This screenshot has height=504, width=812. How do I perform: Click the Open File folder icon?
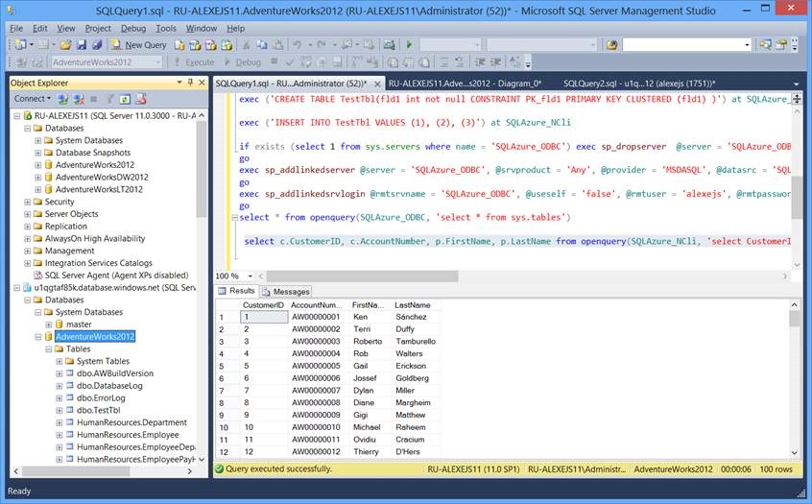(x=66, y=45)
